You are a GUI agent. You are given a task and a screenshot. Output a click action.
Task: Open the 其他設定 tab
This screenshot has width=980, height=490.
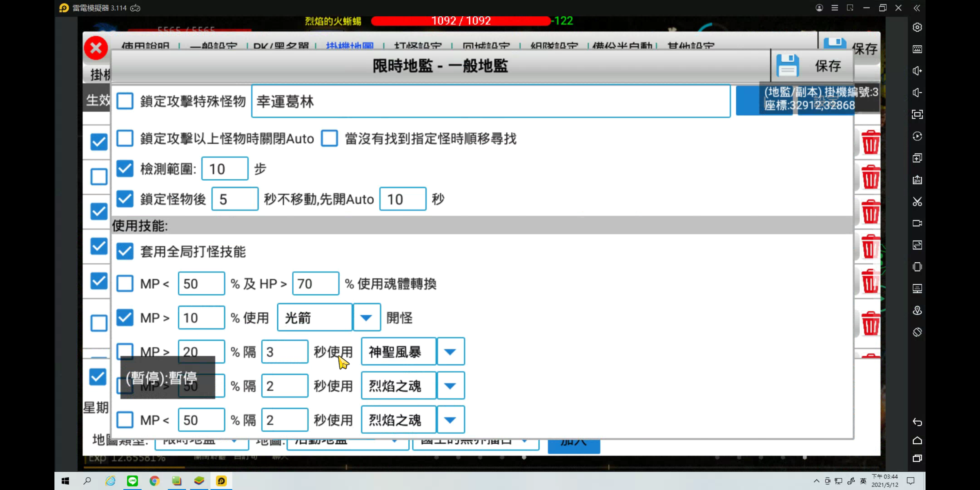(691, 46)
